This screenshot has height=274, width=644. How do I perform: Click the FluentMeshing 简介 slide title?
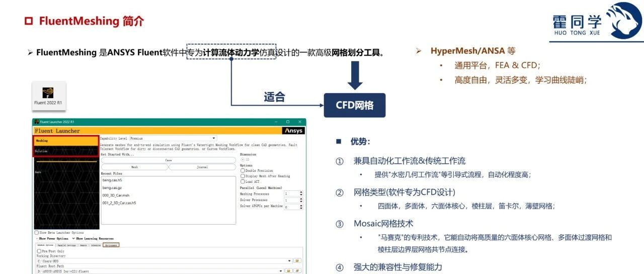pos(91,21)
